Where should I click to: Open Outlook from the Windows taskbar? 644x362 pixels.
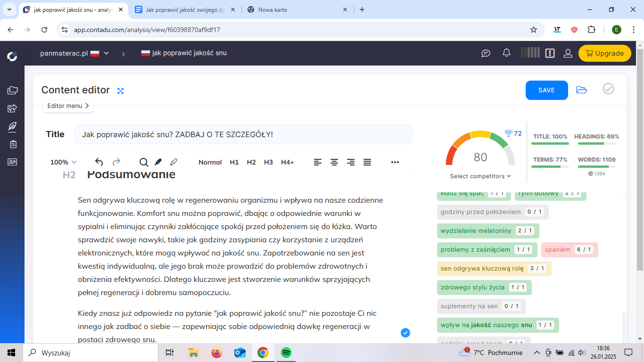[240, 353]
